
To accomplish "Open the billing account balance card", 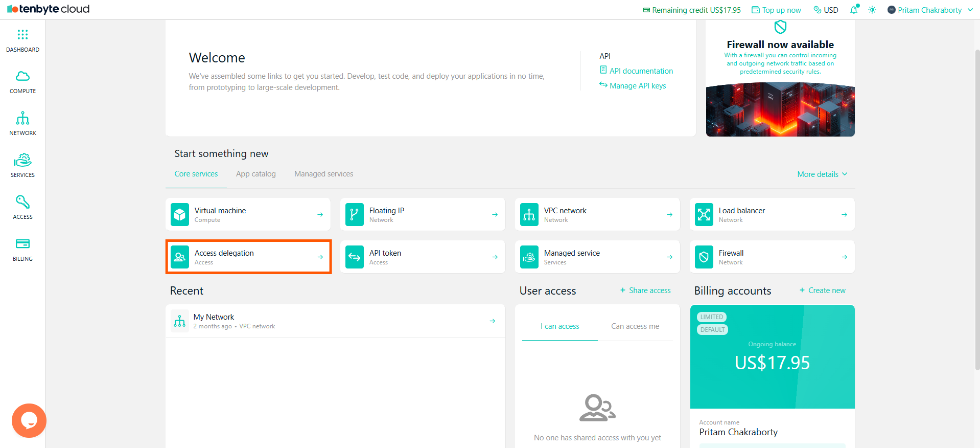I will (x=772, y=356).
